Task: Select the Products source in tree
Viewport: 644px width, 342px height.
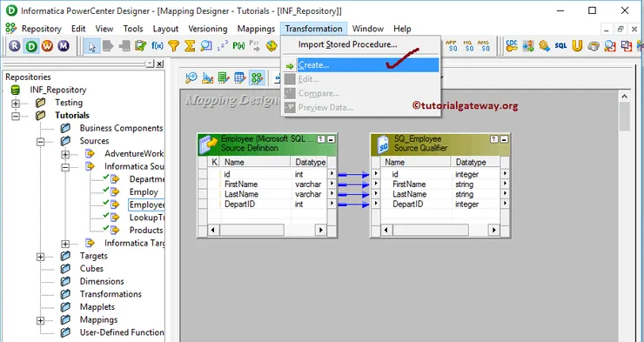Action: pyautogui.click(x=146, y=230)
